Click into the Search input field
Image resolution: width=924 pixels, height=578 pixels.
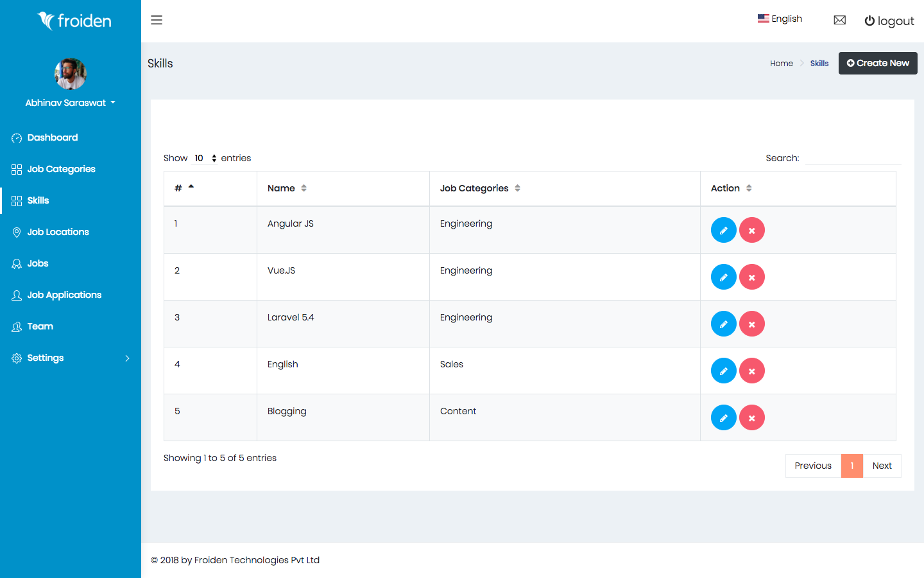click(x=853, y=158)
